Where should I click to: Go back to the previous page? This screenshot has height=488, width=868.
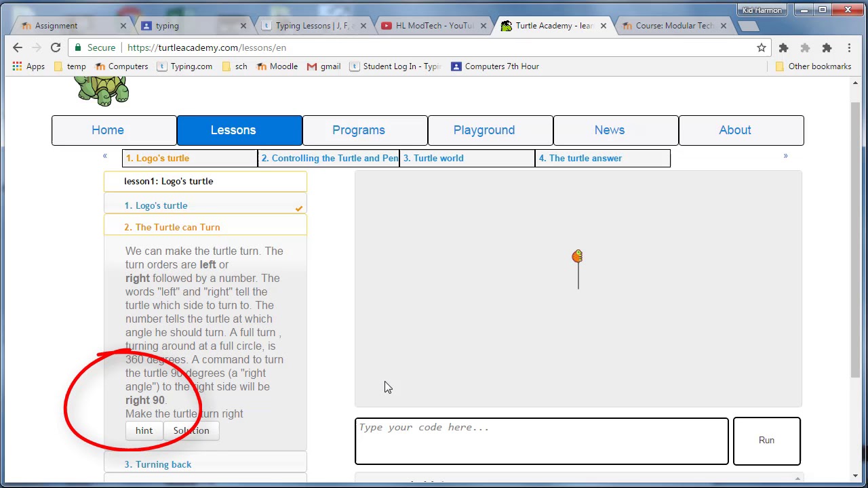click(18, 47)
